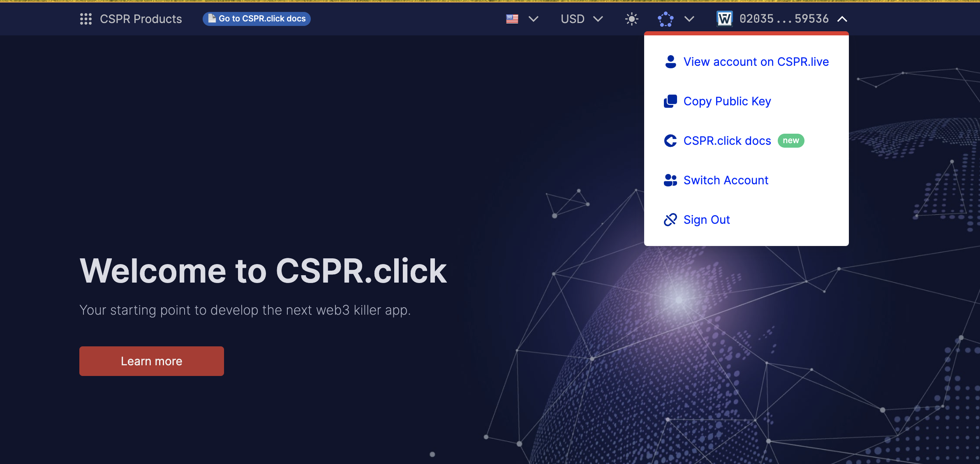Click the document icon in docs badge

tap(212, 19)
